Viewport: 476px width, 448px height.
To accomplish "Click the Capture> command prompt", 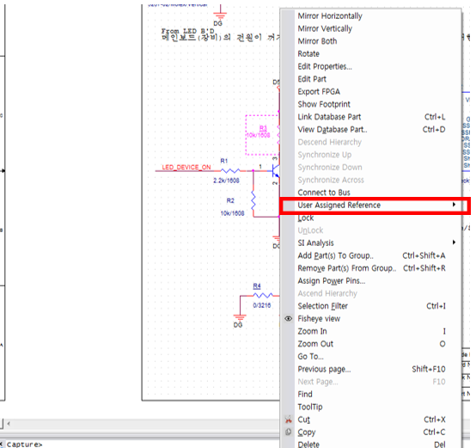I will [x=24, y=445].
